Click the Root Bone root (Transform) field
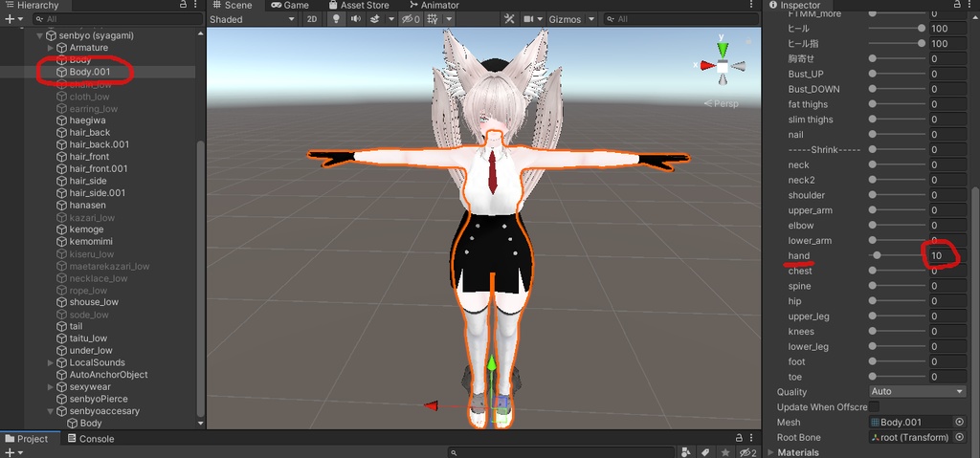Screen dimensions: 980x458 tap(911, 437)
